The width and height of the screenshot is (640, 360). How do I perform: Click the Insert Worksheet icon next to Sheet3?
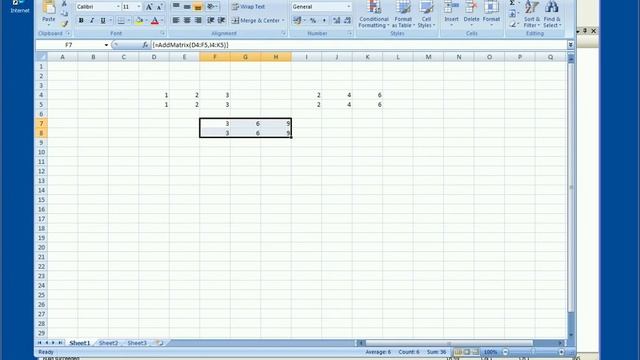tap(160, 343)
